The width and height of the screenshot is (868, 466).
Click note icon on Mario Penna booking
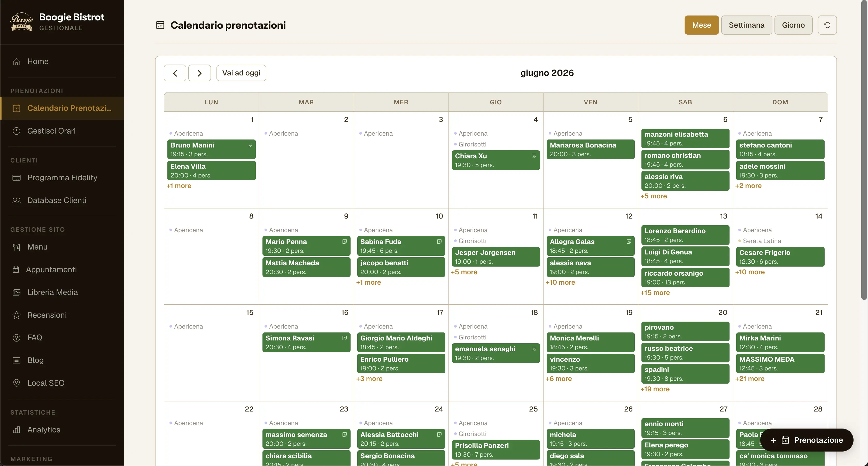[x=344, y=242]
